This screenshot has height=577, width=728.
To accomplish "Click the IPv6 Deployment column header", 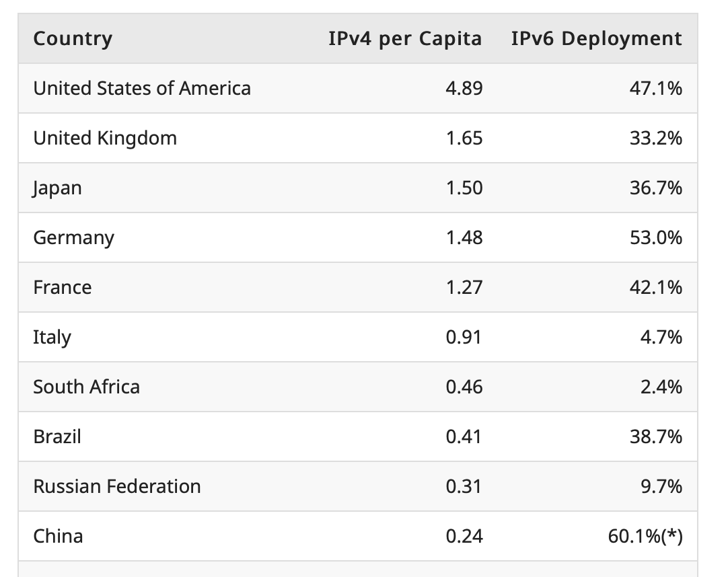I will [596, 39].
